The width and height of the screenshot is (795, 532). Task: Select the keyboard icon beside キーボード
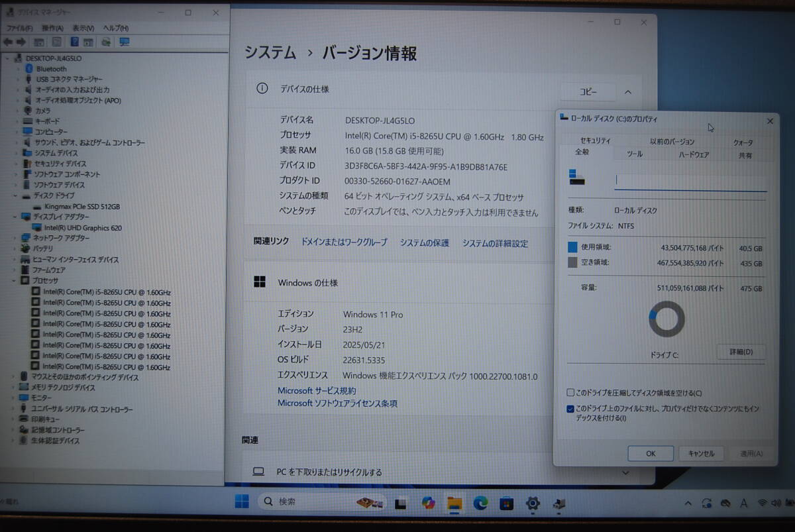pos(28,121)
